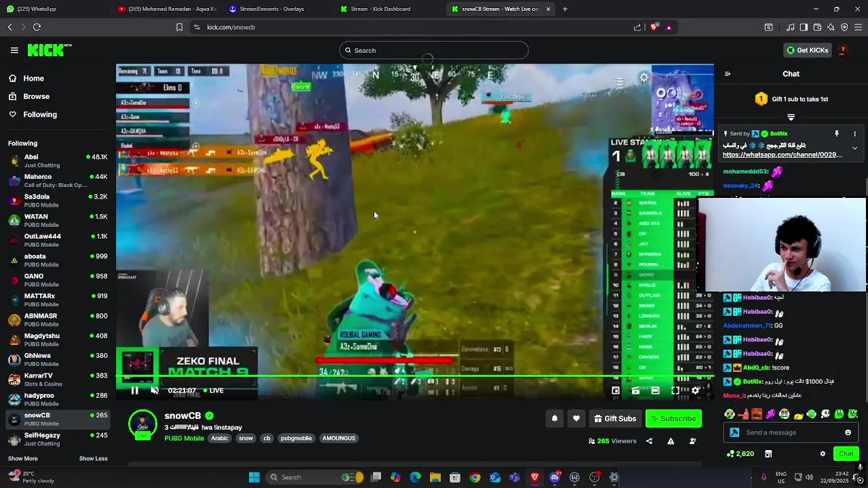Viewport: 868px width, 488px height.
Task: Open the Kick hamburger sidebar menu
Action: click(x=14, y=50)
